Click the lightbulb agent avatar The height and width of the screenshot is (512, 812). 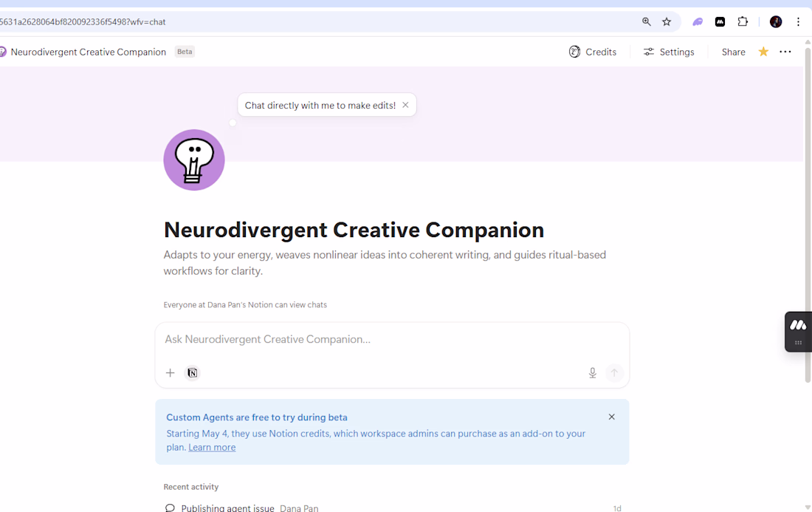pyautogui.click(x=194, y=160)
